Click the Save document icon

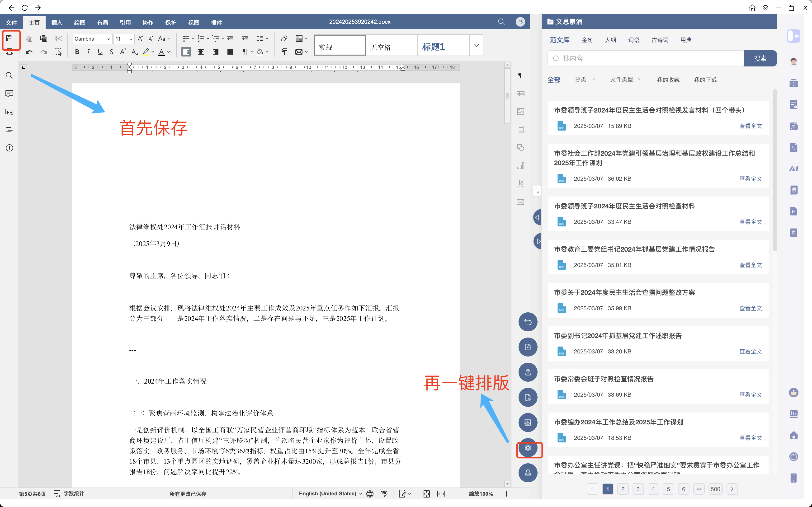[9, 38]
